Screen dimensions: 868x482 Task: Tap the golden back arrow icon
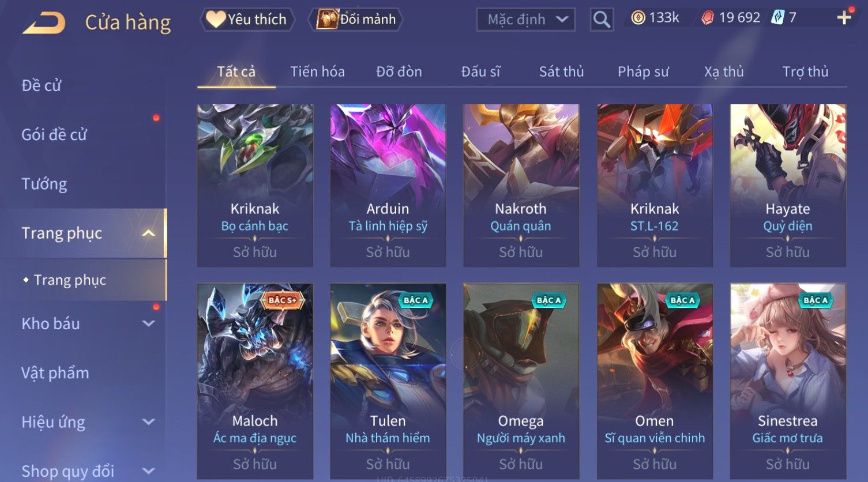pos(44,23)
